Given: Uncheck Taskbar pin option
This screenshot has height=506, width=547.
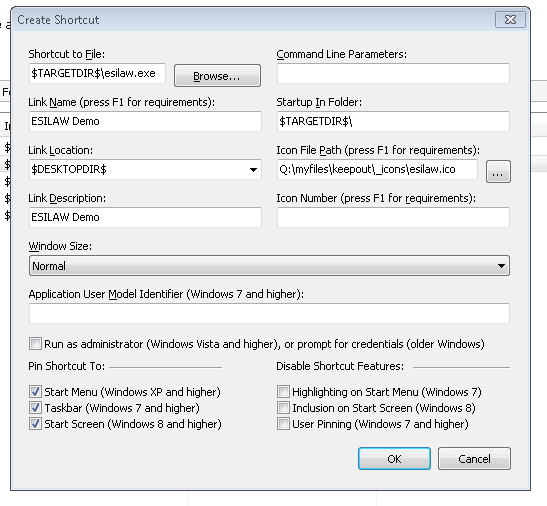Looking at the screenshot, I should [35, 408].
